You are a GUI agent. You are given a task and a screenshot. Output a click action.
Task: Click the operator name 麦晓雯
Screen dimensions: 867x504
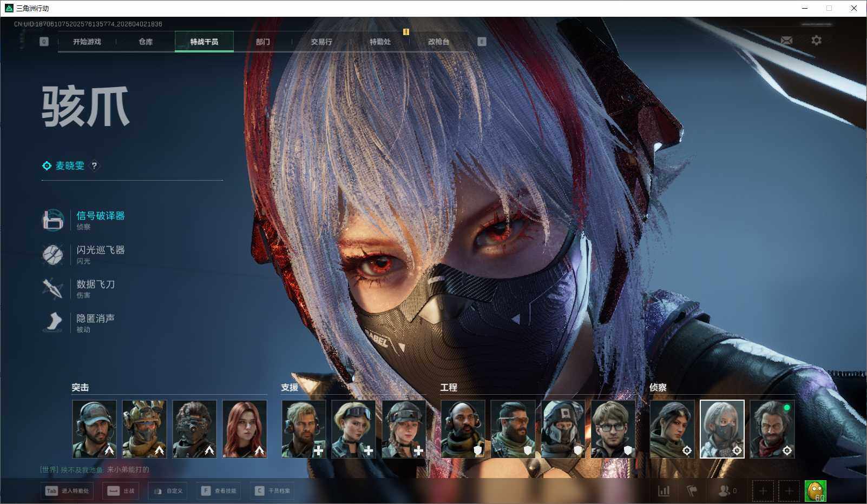coord(70,166)
